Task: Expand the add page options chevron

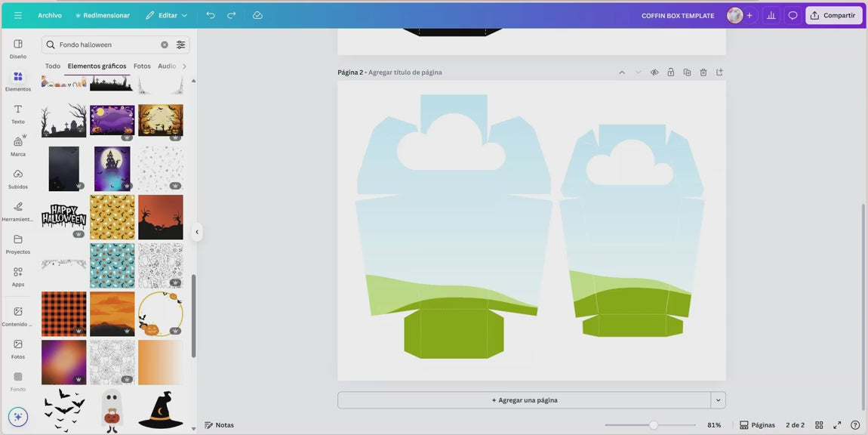Action: 718,400
